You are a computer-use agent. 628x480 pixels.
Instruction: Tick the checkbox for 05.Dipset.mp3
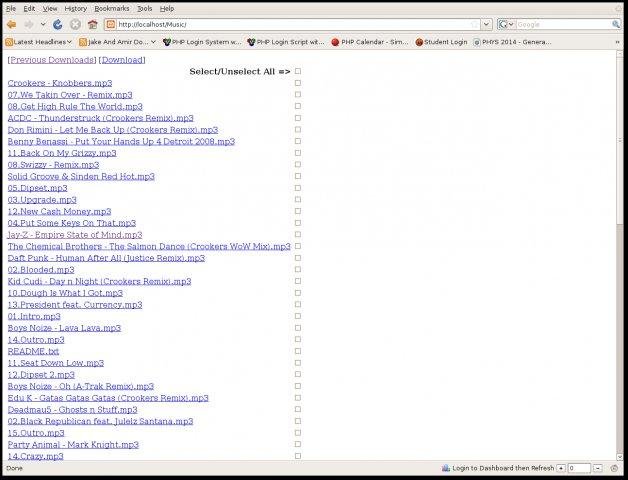pyautogui.click(x=298, y=188)
